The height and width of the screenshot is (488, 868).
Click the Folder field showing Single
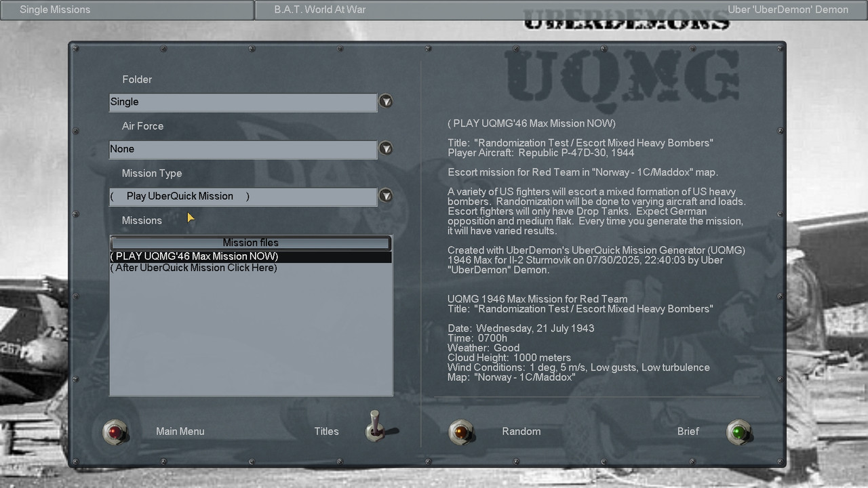point(243,102)
